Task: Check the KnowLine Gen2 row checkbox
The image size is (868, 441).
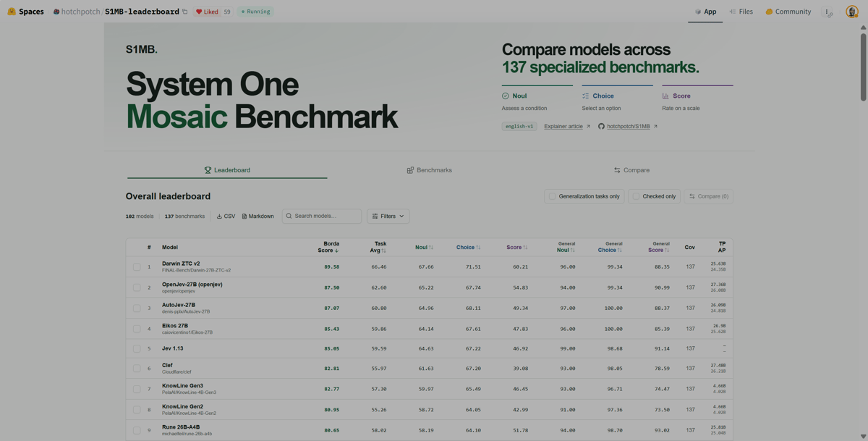Action: (137, 410)
